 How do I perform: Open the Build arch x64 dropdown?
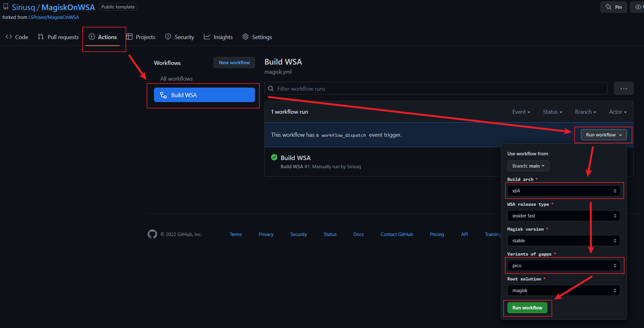[x=564, y=191]
